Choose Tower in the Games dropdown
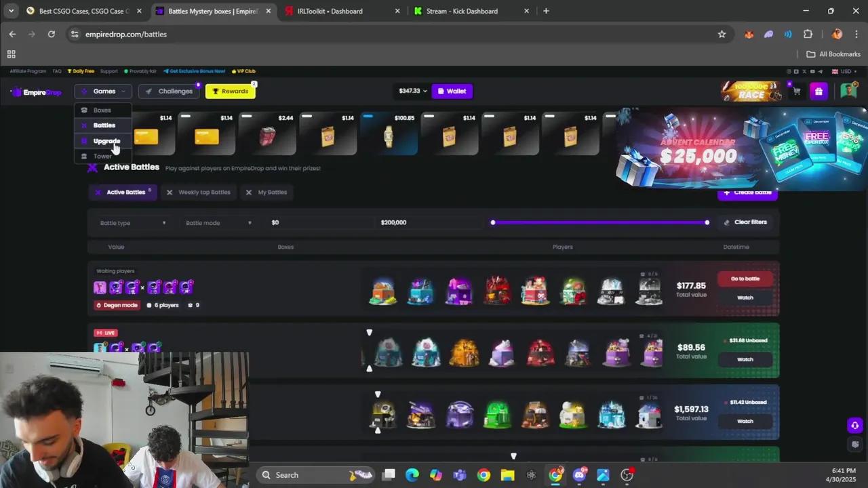The image size is (868, 488). pyautogui.click(x=102, y=156)
